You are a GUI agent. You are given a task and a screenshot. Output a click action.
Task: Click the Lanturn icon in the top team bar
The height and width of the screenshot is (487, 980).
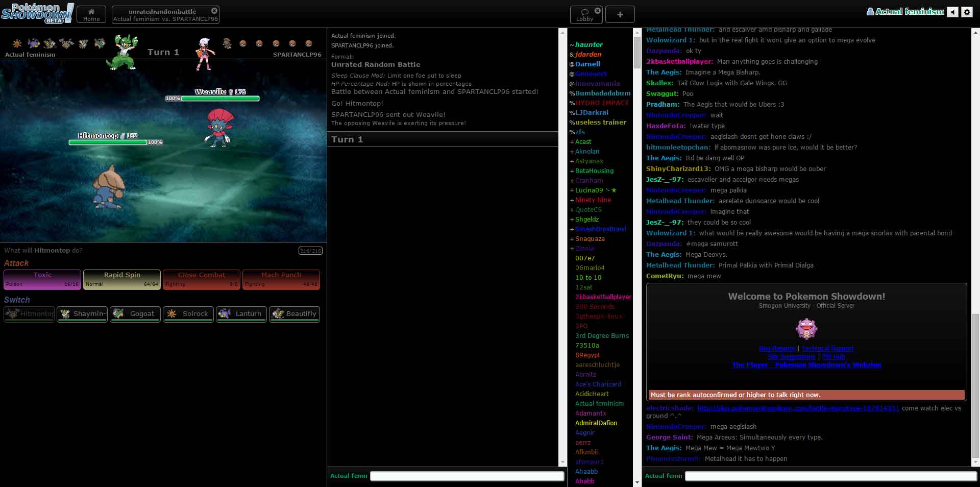(34, 43)
